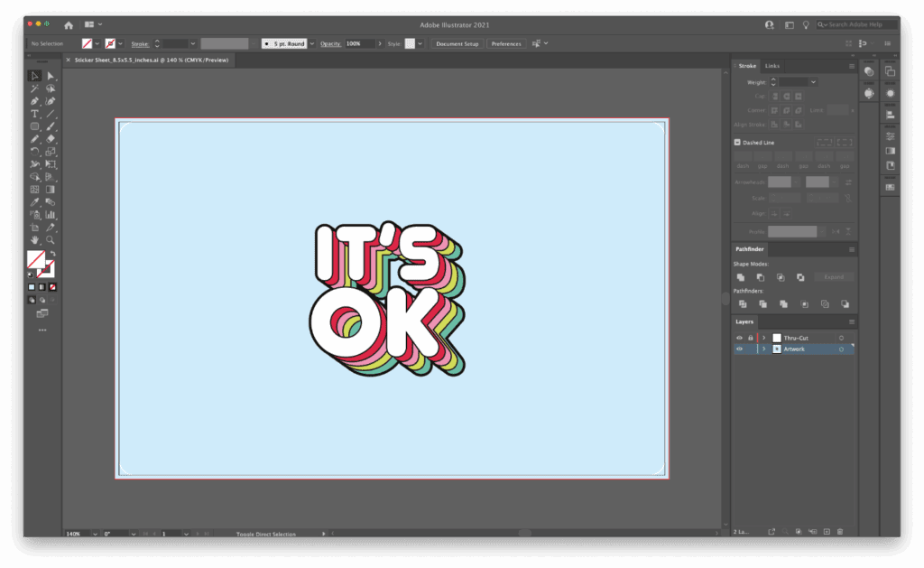
Task: Click the Document Setup button
Action: pos(457,43)
